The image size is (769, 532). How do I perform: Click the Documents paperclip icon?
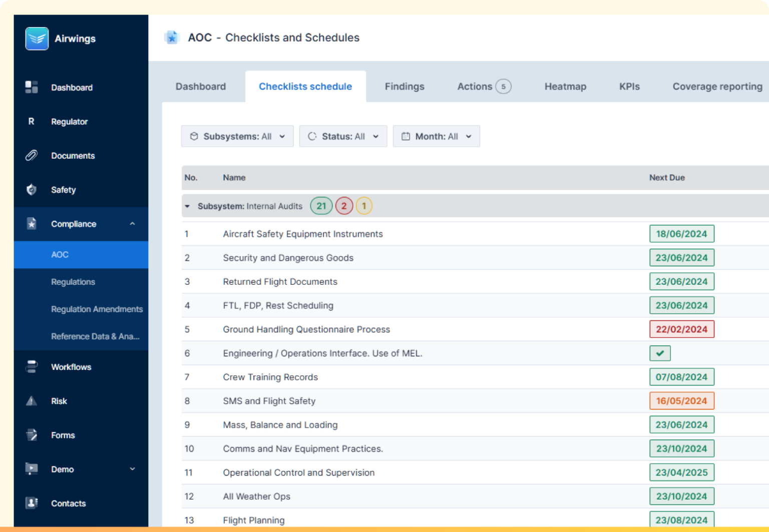(31, 156)
